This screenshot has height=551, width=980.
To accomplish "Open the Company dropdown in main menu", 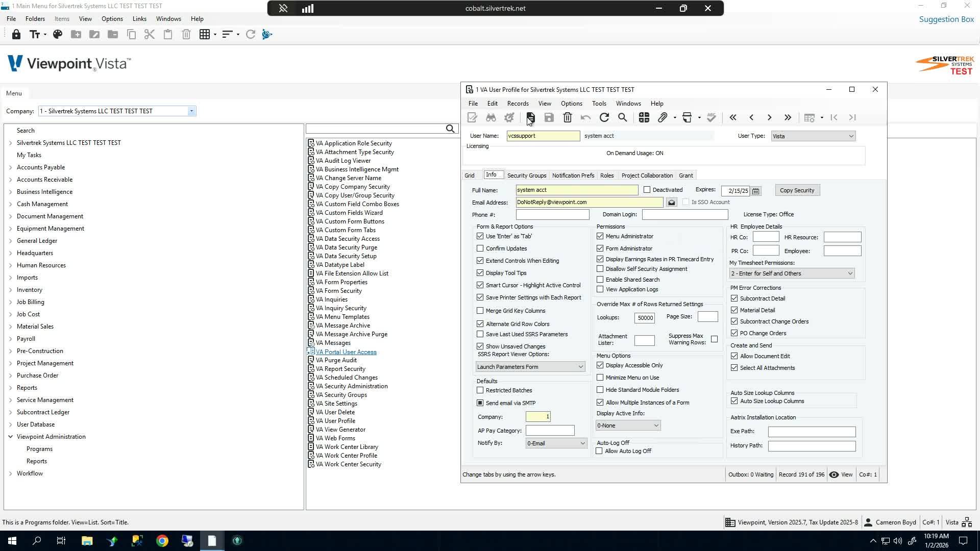I will coord(191,111).
